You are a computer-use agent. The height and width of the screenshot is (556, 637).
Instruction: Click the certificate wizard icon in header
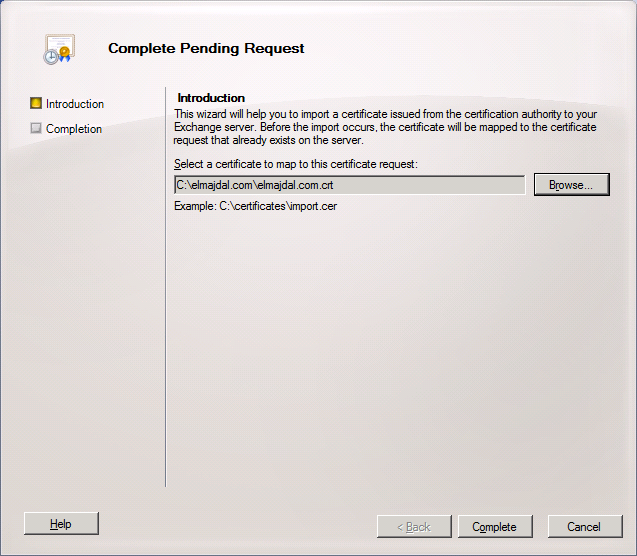[58, 48]
